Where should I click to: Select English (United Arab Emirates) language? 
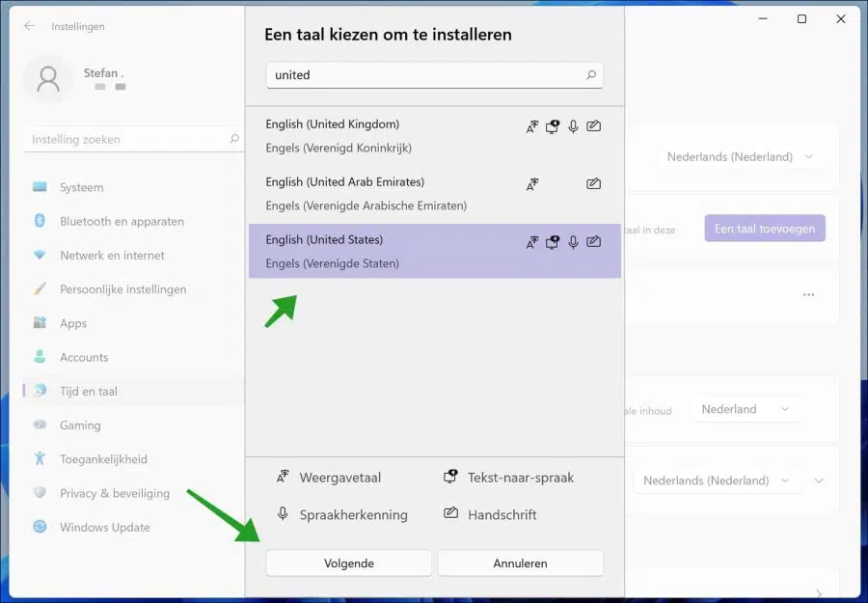435,193
